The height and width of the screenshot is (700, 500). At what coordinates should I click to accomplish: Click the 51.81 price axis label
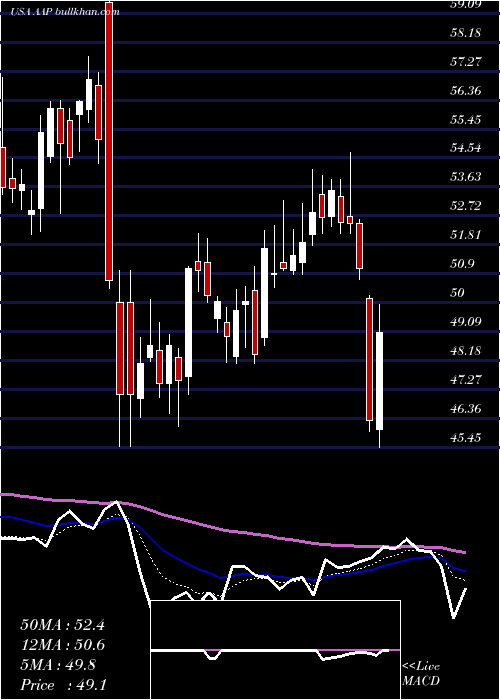[x=465, y=235]
